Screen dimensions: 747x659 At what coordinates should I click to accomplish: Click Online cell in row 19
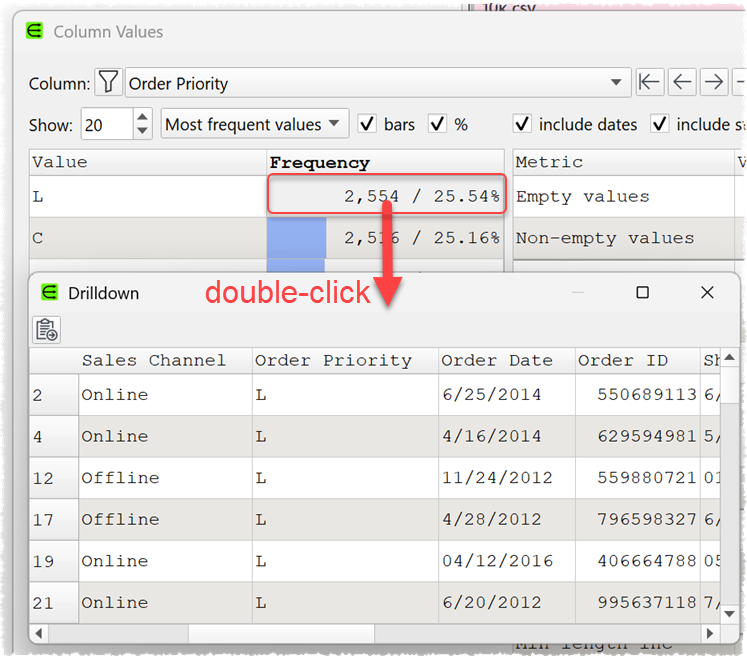point(165,561)
